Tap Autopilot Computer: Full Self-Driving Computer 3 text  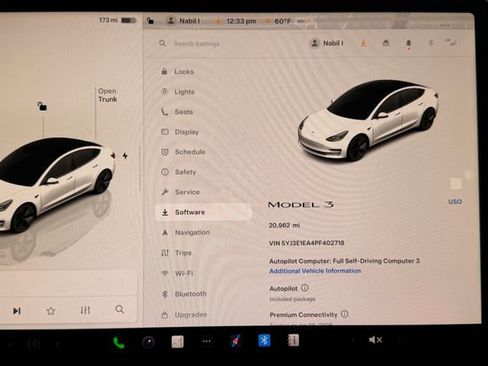344,261
